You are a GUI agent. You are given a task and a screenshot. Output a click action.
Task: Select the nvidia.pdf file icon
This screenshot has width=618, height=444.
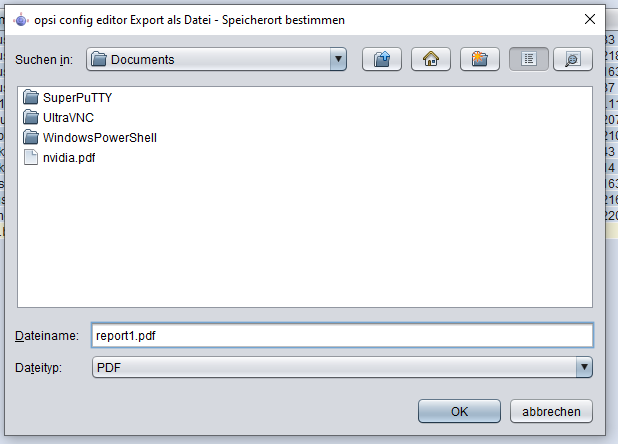click(x=30, y=157)
